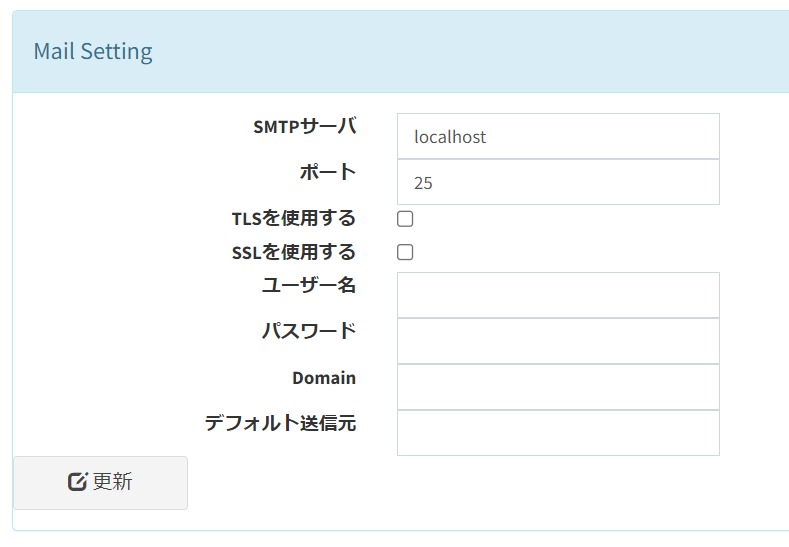This screenshot has width=789, height=547.
Task: Click the Domain label text
Action: [x=323, y=378]
